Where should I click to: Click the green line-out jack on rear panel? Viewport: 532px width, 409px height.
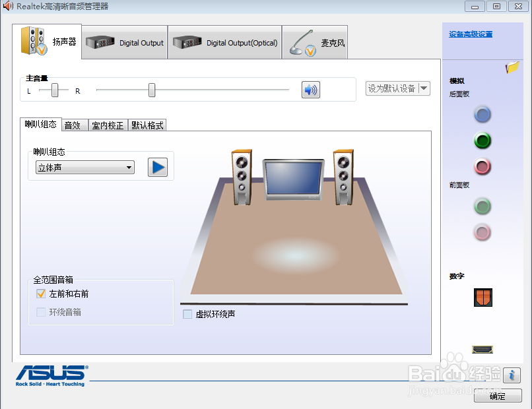482,141
